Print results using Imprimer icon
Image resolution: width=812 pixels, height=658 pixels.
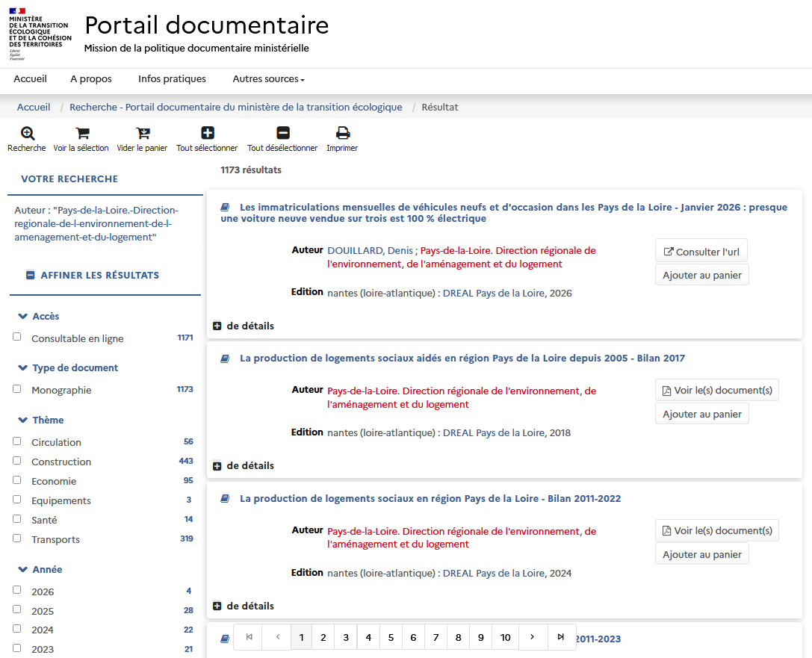(x=342, y=134)
